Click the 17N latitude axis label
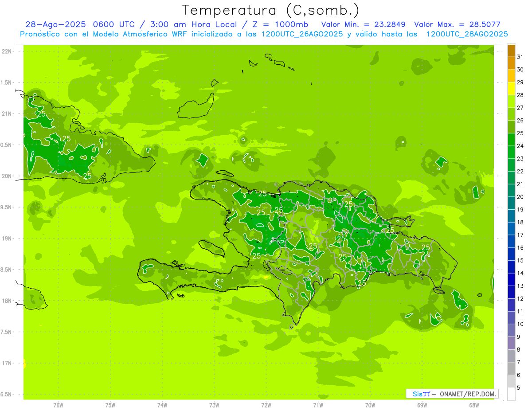The height and width of the screenshot is (411, 532). point(7,364)
